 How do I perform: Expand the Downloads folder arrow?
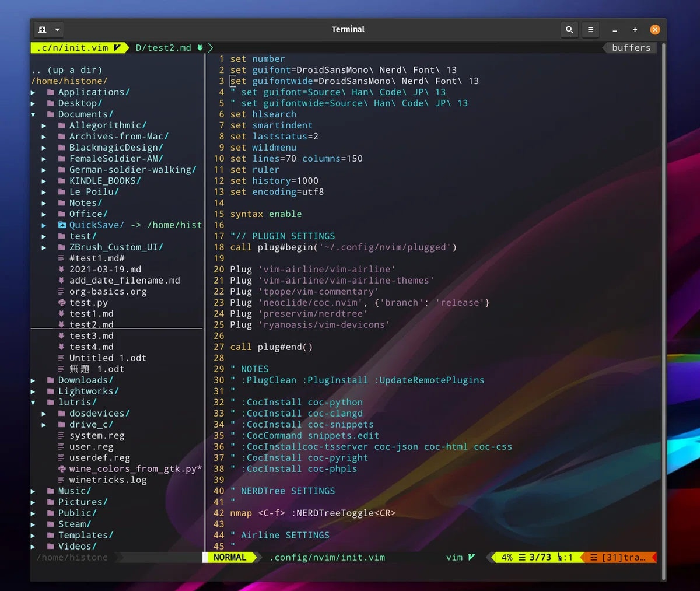click(x=33, y=380)
